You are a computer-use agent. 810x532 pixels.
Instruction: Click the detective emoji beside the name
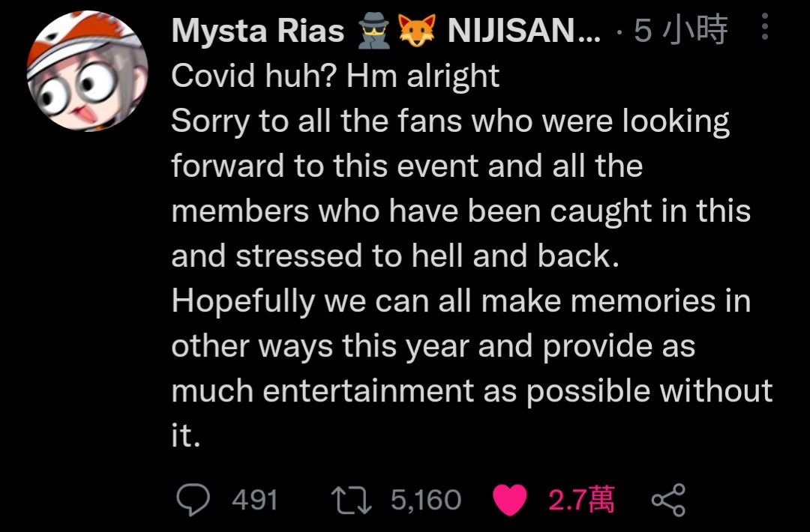374,31
